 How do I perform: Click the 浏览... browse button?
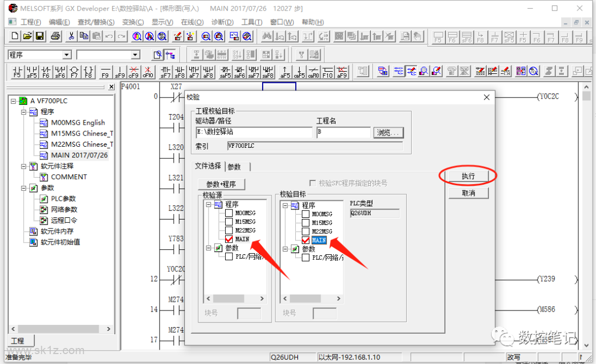pos(388,132)
